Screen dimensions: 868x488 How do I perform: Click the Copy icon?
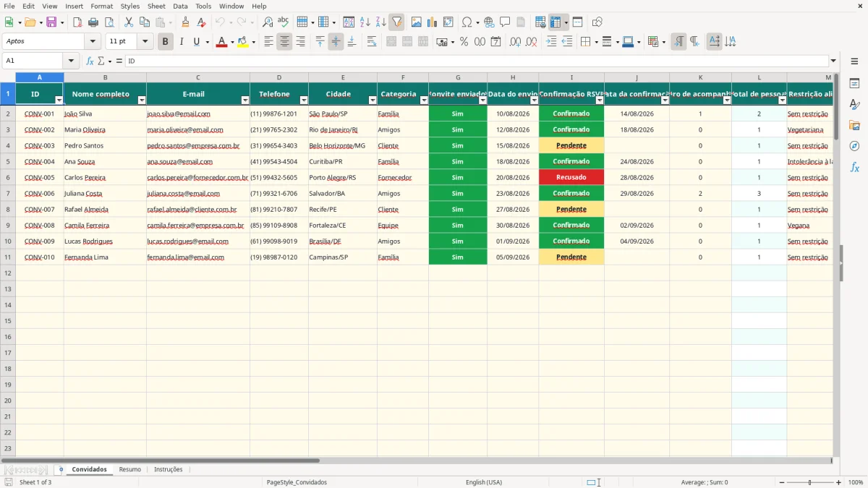pyautogui.click(x=145, y=22)
